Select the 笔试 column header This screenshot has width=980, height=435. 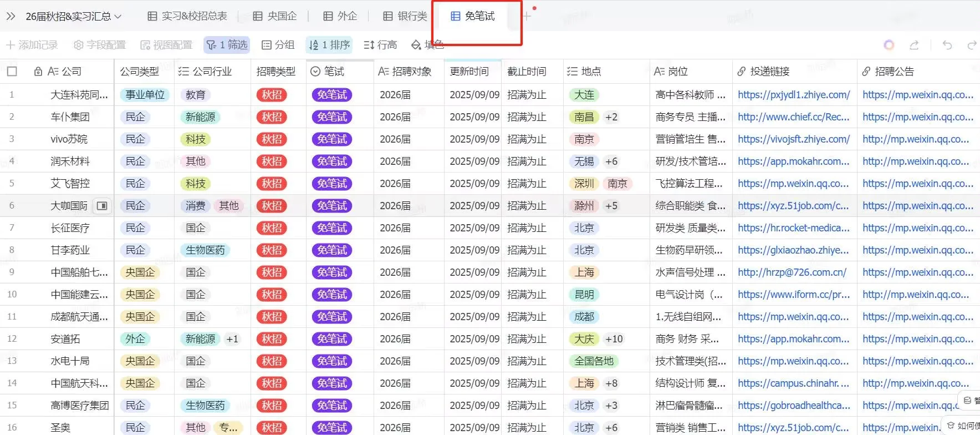point(340,72)
